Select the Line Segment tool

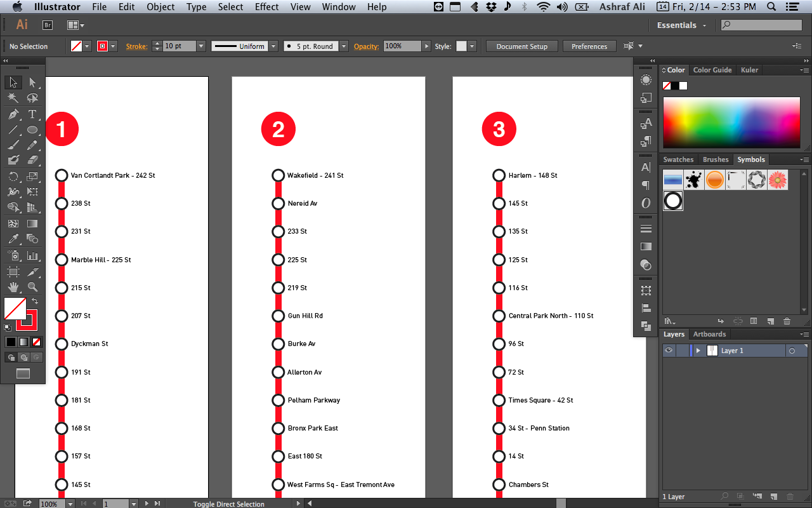click(13, 130)
